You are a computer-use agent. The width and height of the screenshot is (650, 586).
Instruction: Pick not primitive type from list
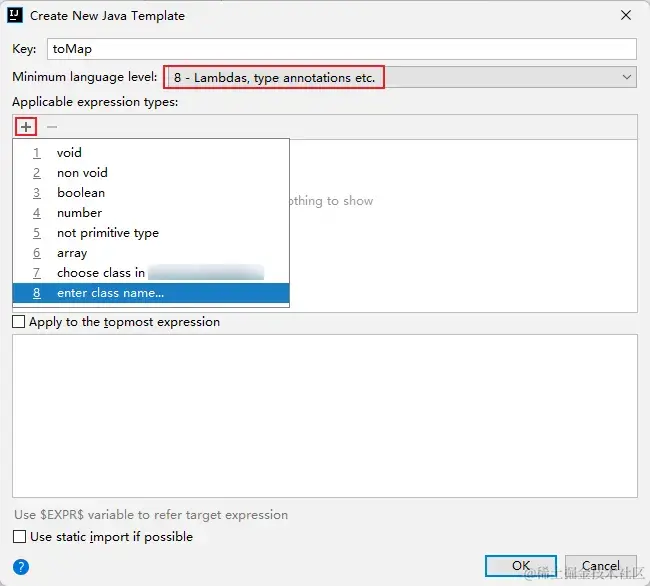pos(151,233)
